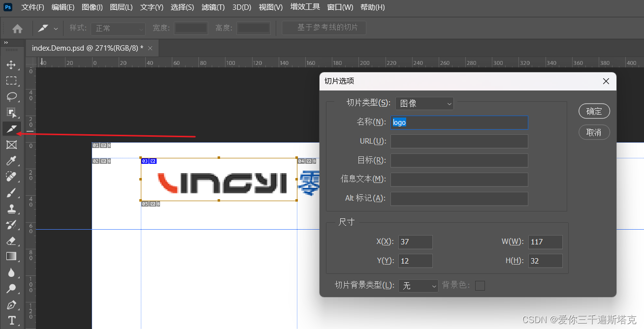Select the Brush tool
Screen dimensions: 644x329
tap(11, 193)
